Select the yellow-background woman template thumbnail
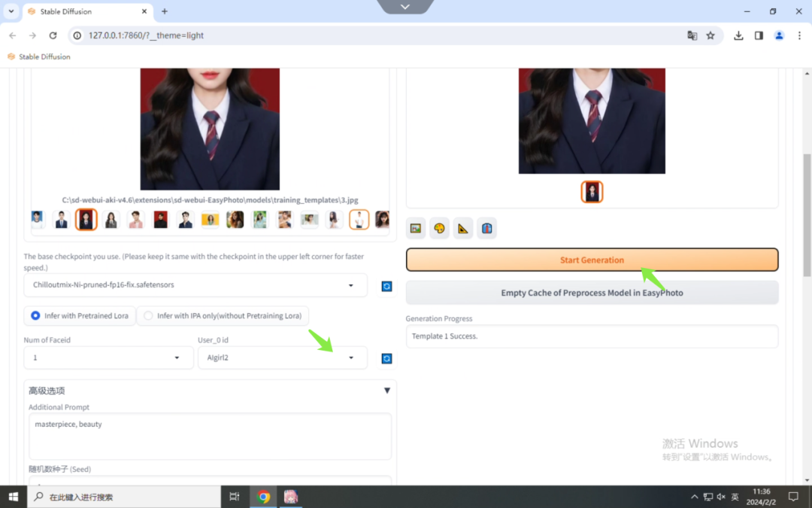The image size is (812, 508). pos(211,220)
